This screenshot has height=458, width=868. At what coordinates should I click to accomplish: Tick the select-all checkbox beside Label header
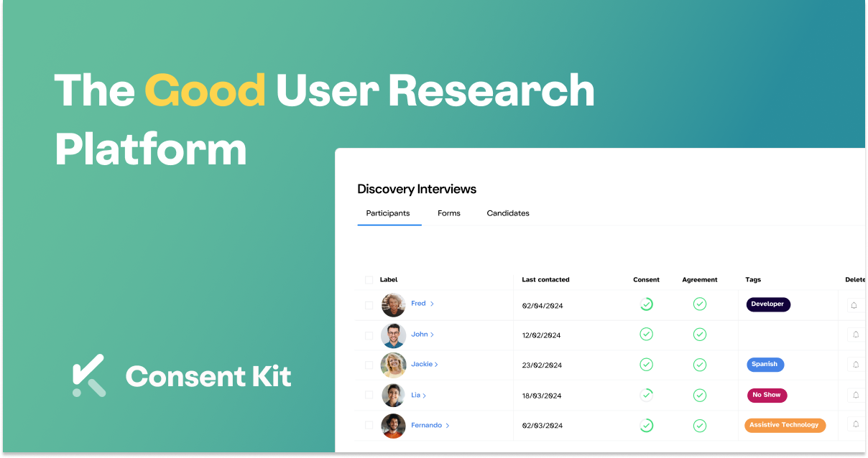369,280
